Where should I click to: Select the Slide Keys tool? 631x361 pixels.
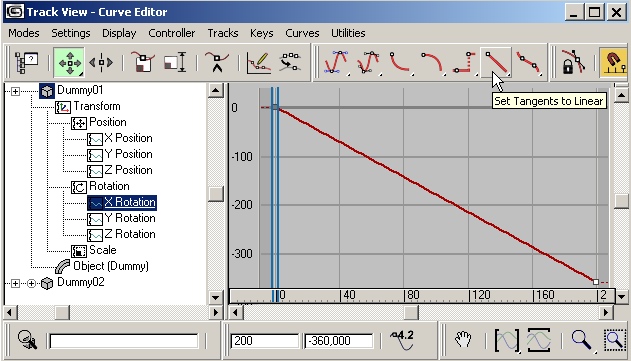[101, 62]
